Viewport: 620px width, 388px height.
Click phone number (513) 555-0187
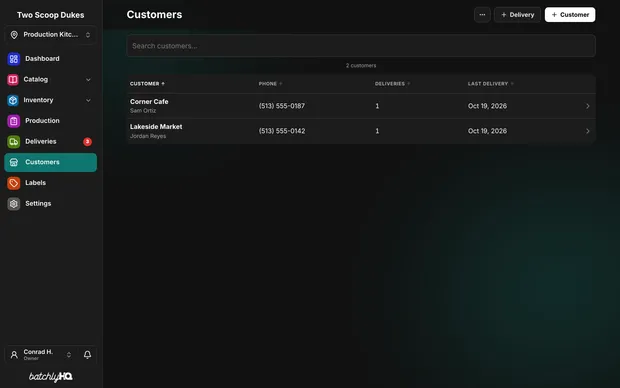tap(282, 106)
